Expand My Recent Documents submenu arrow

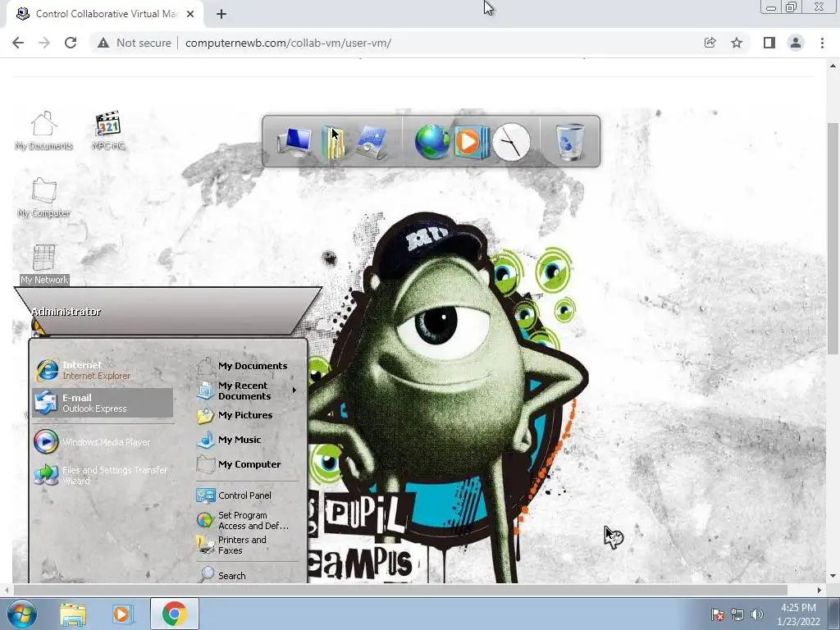[294, 390]
